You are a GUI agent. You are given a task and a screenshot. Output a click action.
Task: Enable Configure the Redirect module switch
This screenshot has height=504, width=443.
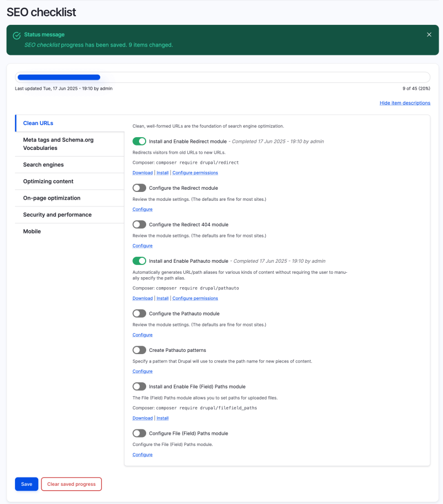pyautogui.click(x=140, y=188)
